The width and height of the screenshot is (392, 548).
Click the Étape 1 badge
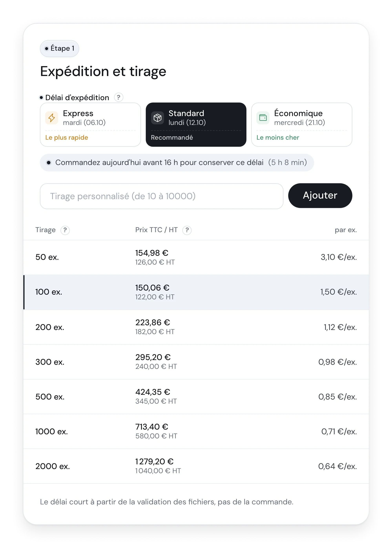(59, 49)
